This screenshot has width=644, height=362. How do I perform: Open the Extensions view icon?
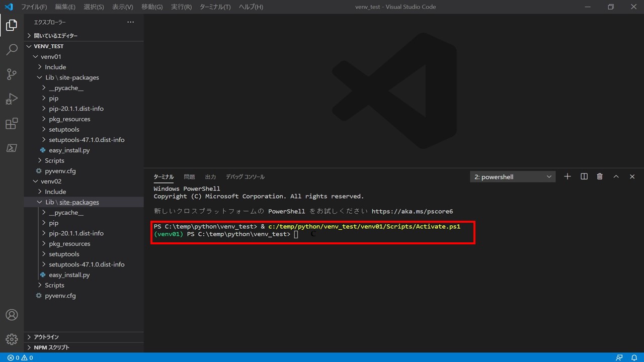click(11, 123)
